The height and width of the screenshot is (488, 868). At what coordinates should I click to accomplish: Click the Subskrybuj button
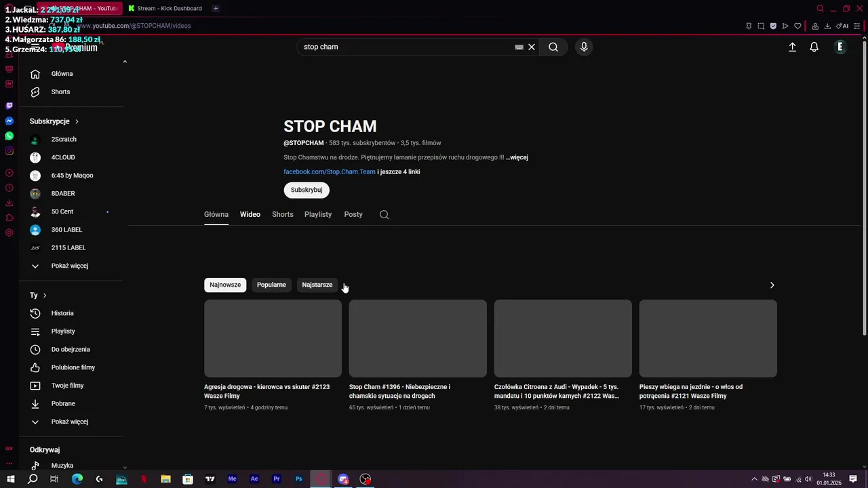click(307, 190)
